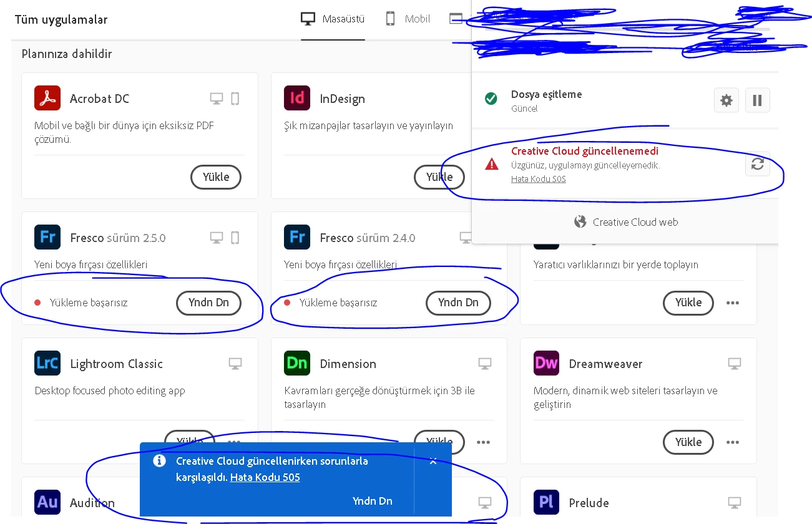Click the Lightroom Classic app icon
The width and height of the screenshot is (812, 524).
47,364
